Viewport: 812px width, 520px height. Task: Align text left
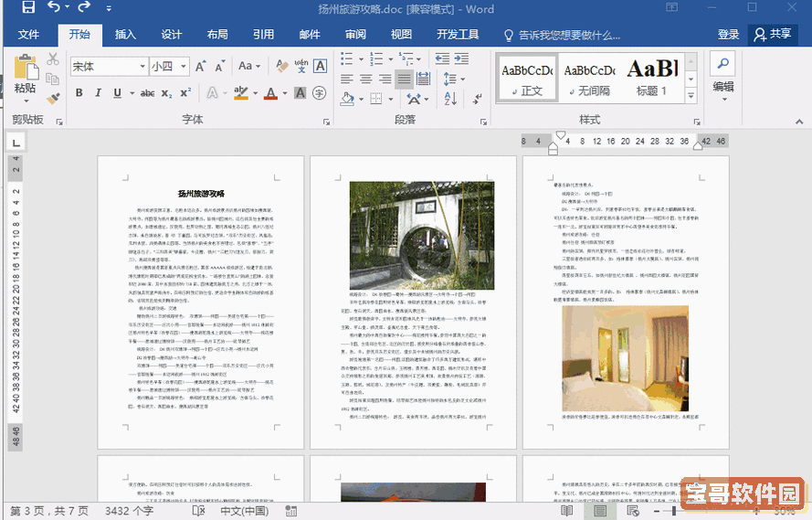(347, 79)
